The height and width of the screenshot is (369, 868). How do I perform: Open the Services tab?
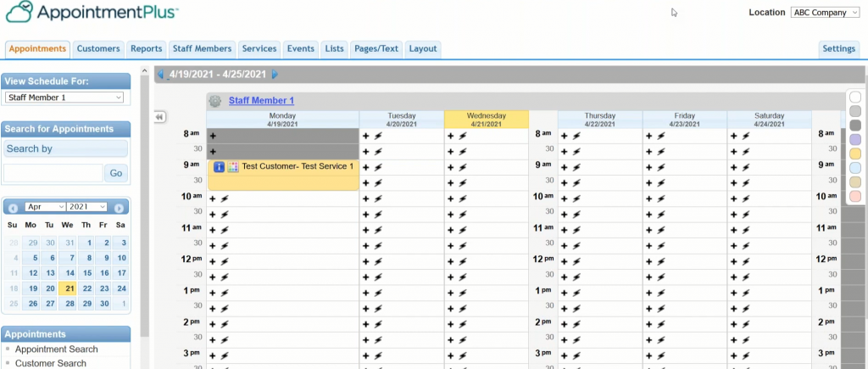click(x=259, y=48)
